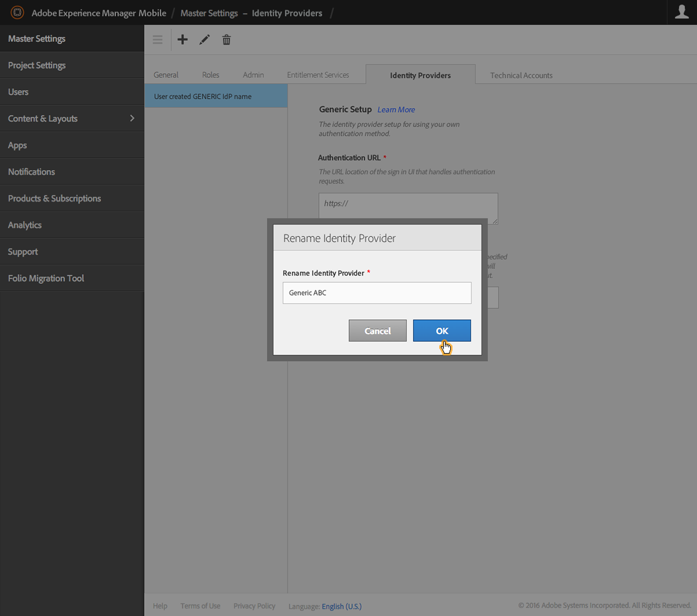This screenshot has height=616, width=697.
Task: Open Folio Migration Tool in sidebar
Action: (72, 279)
